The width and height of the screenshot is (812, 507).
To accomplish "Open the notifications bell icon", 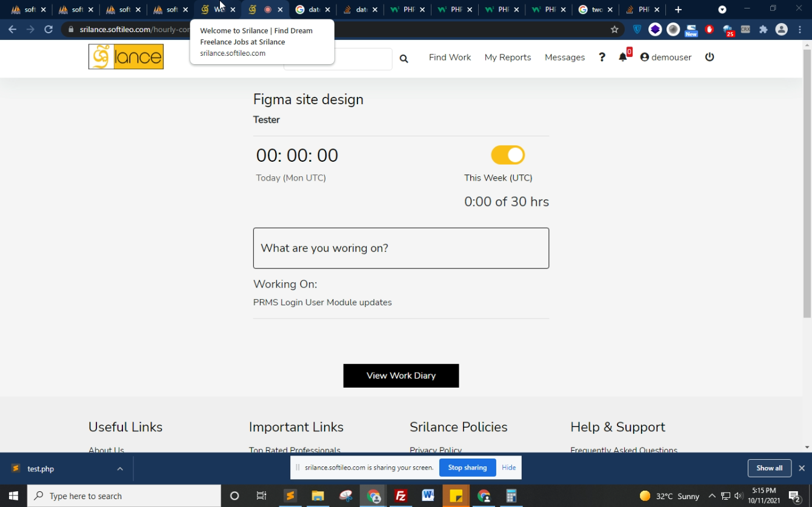I will pyautogui.click(x=623, y=57).
